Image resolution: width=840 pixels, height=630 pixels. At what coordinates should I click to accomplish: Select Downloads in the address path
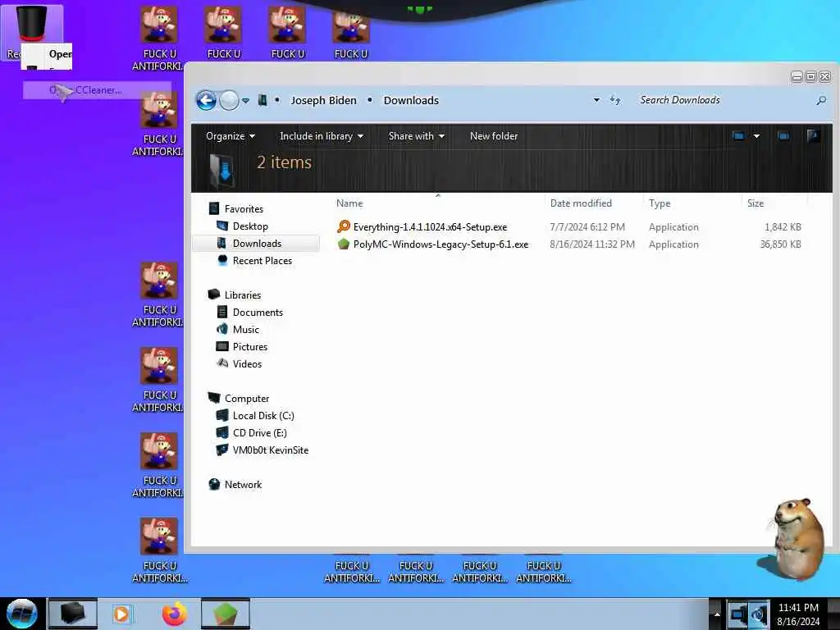[411, 100]
